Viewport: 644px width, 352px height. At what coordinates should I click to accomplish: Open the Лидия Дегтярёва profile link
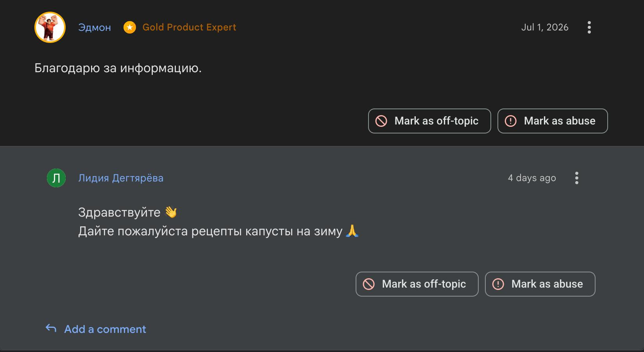(x=121, y=178)
